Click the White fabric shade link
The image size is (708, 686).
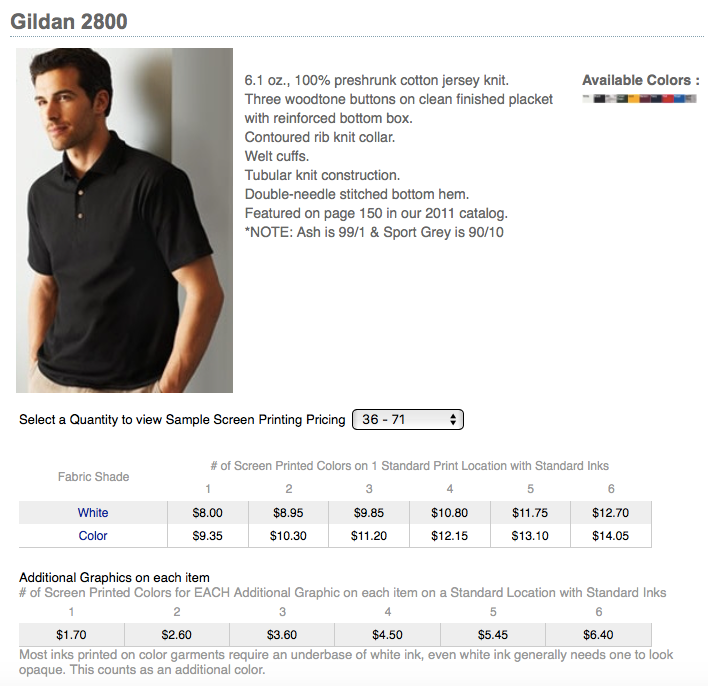[x=93, y=513]
